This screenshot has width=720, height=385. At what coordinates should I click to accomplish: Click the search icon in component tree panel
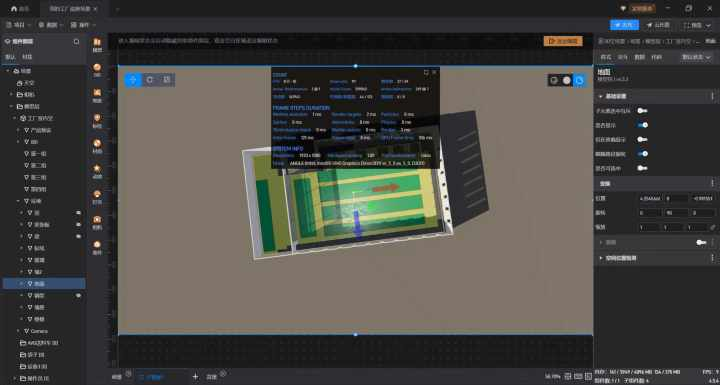click(x=76, y=42)
